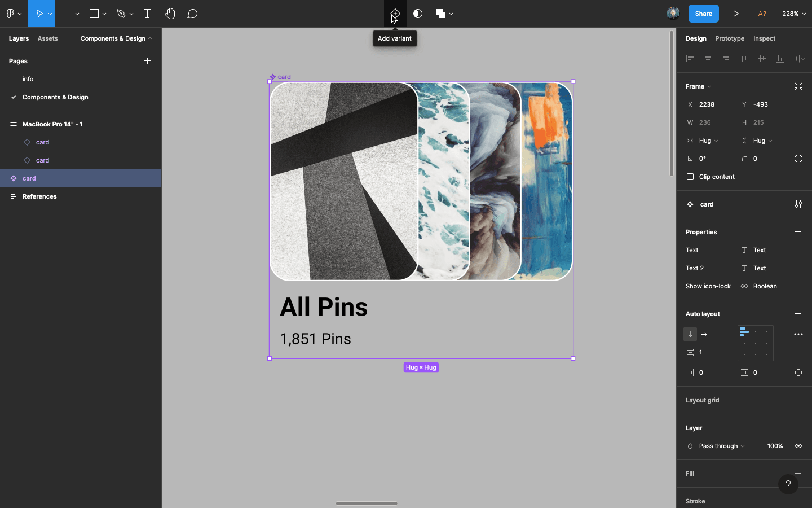The width and height of the screenshot is (812, 508).
Task: Collapse the Components & Design page list
Action: pos(116,38)
